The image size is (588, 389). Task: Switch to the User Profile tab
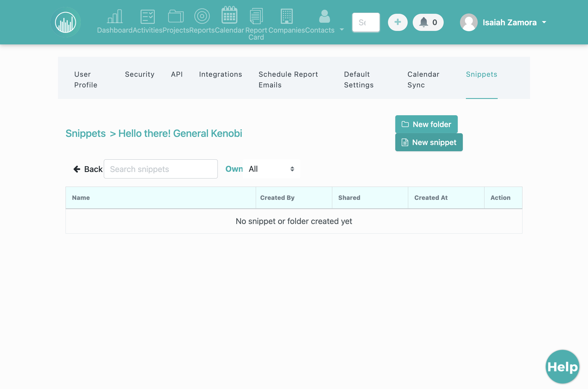click(x=86, y=80)
